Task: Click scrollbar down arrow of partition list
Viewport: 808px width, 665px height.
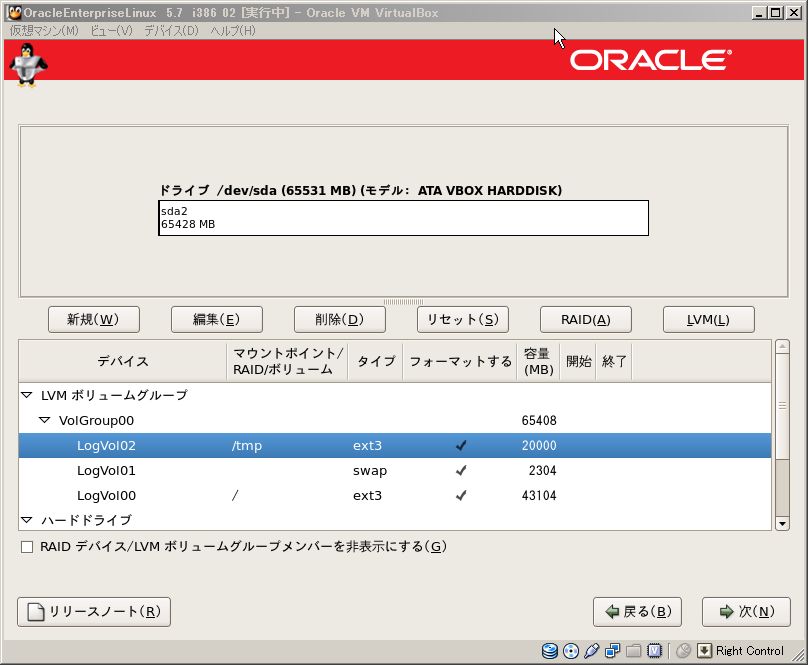Action: pos(782,524)
